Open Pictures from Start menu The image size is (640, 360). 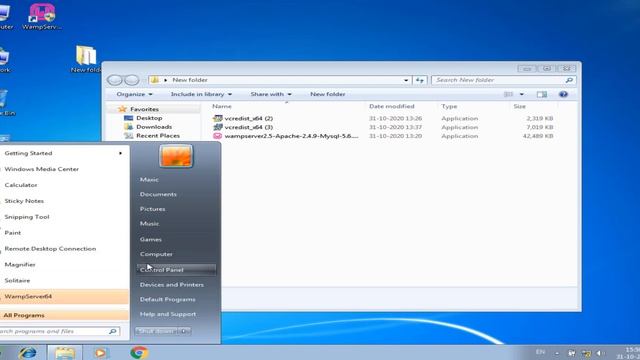[x=152, y=209]
